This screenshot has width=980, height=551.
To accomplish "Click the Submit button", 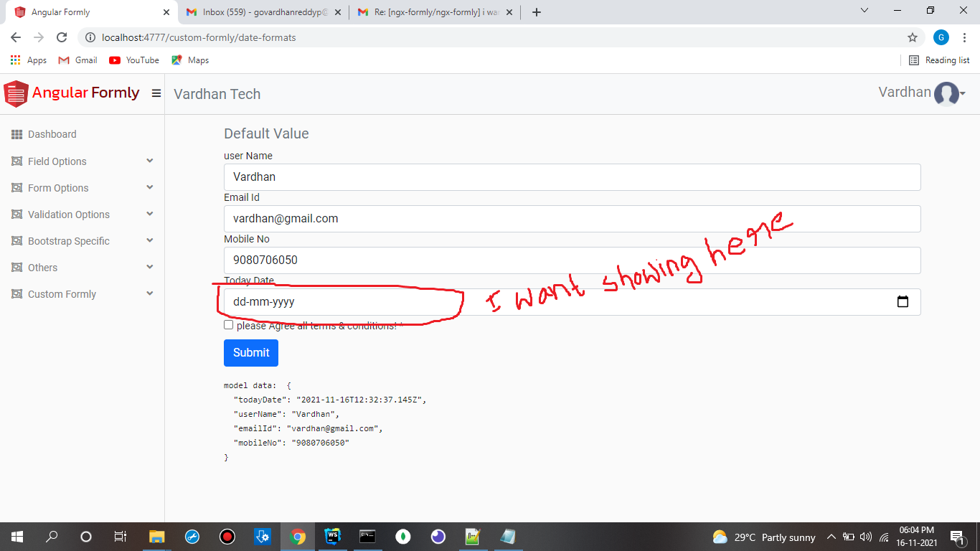I will point(250,352).
